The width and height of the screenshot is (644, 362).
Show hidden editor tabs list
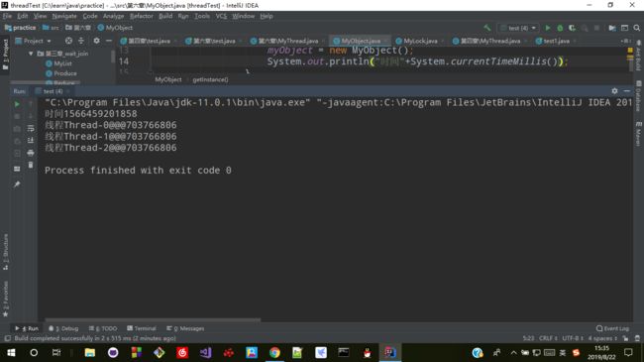[625, 41]
